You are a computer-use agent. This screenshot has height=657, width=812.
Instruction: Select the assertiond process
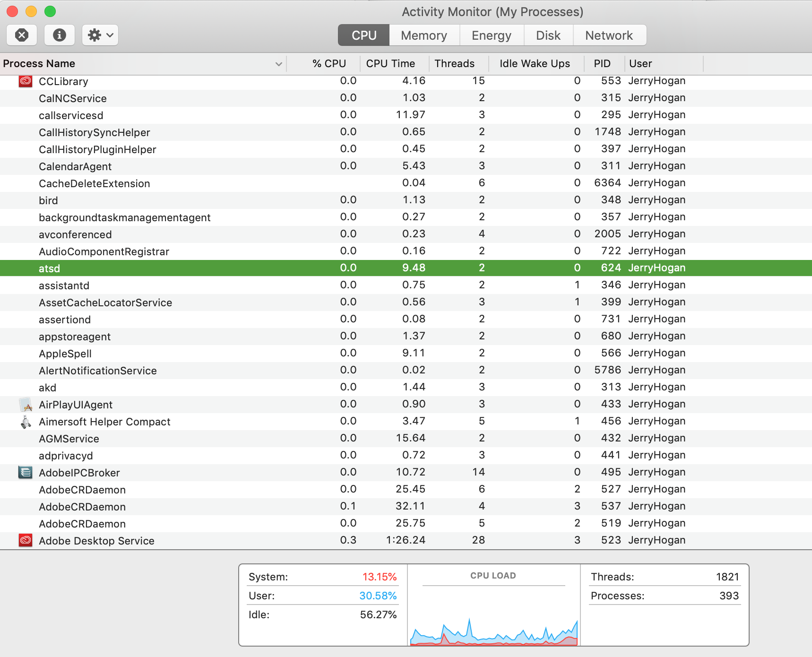(x=406, y=320)
